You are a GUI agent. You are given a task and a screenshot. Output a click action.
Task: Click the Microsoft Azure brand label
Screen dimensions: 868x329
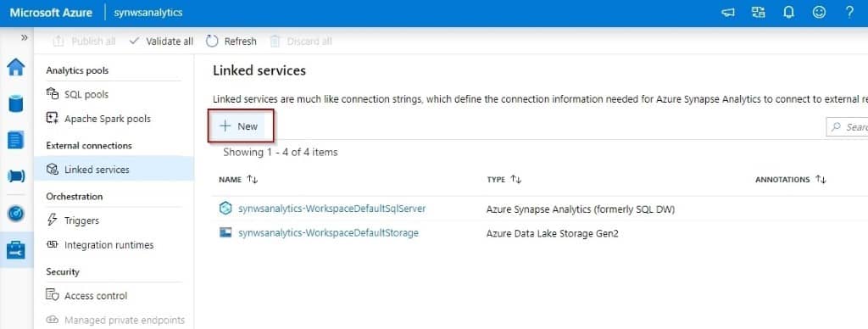tap(51, 12)
